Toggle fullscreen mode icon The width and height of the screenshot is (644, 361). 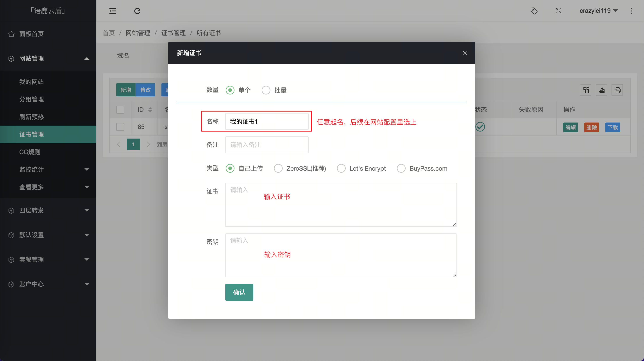pyautogui.click(x=558, y=11)
